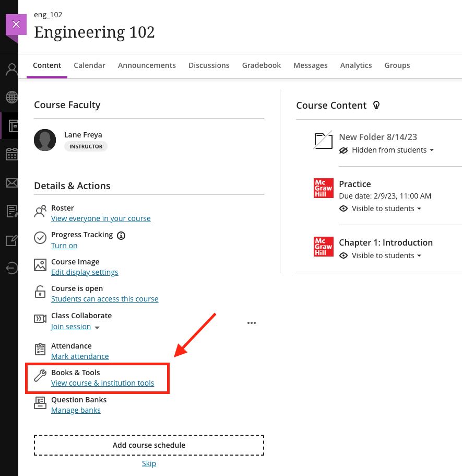Click the sign out arrow icon in the sidebar
Screen dimensions: 462x476
[x=11, y=268]
